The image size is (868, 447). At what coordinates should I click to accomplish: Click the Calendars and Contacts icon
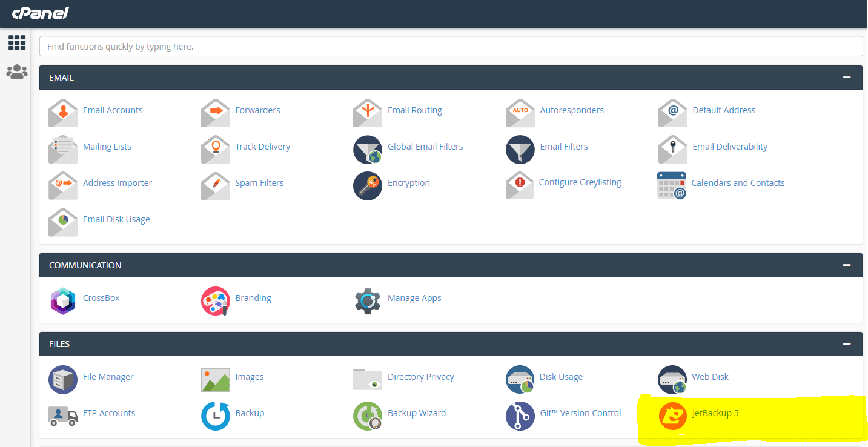[672, 185]
